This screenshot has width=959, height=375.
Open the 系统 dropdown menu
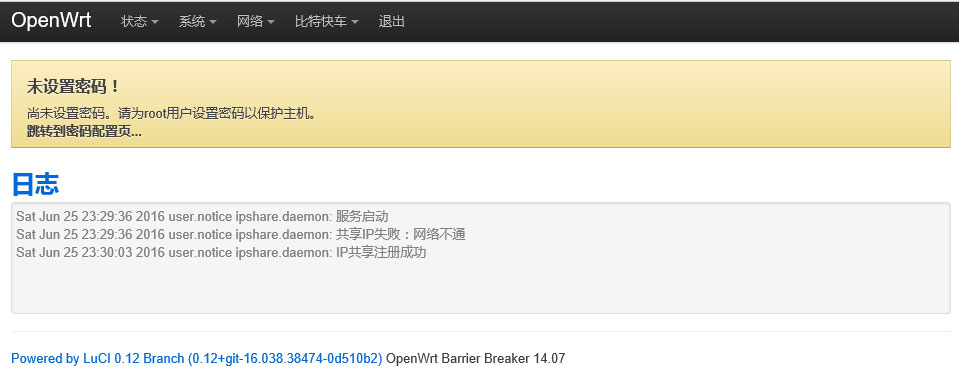198,21
